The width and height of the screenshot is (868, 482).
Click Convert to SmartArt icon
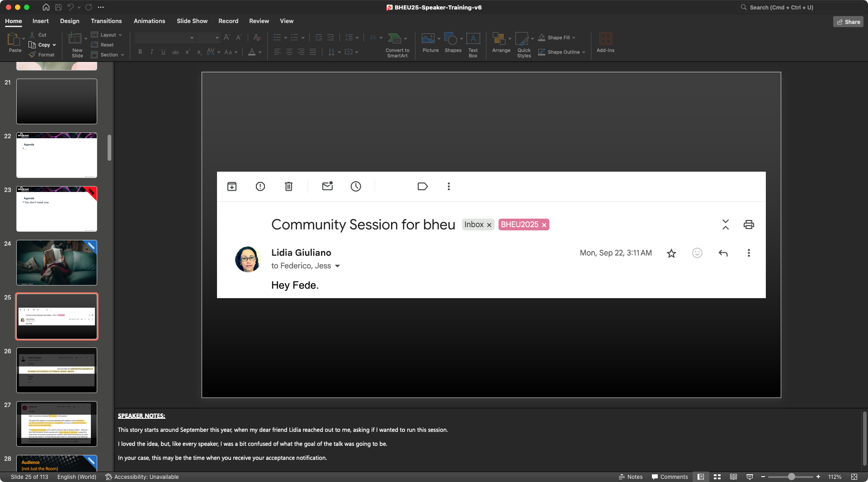point(395,39)
